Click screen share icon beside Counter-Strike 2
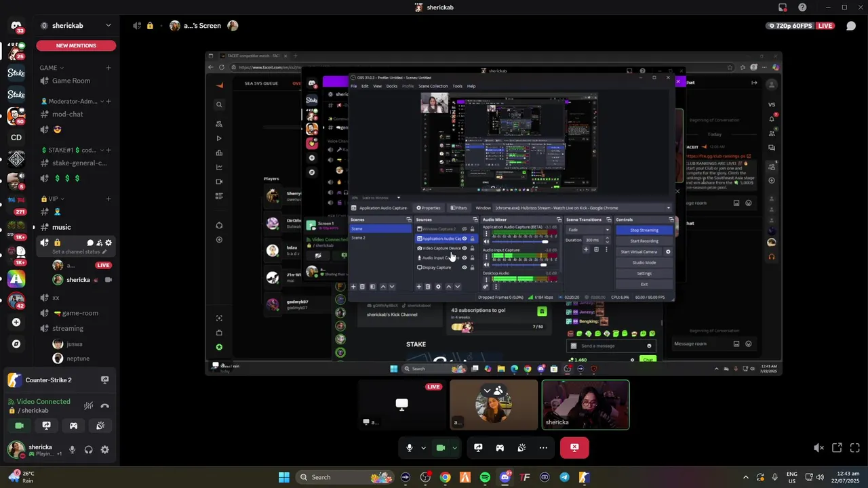Screen dimensions: 868x488 point(104,380)
